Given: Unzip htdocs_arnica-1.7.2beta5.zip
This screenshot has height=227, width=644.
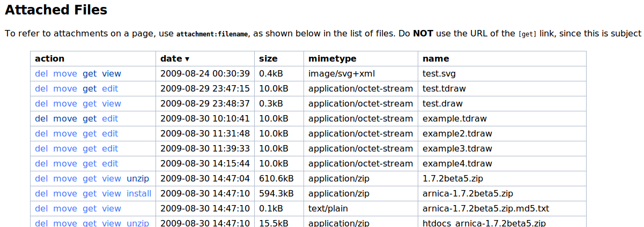Looking at the screenshot, I should click(x=138, y=223).
